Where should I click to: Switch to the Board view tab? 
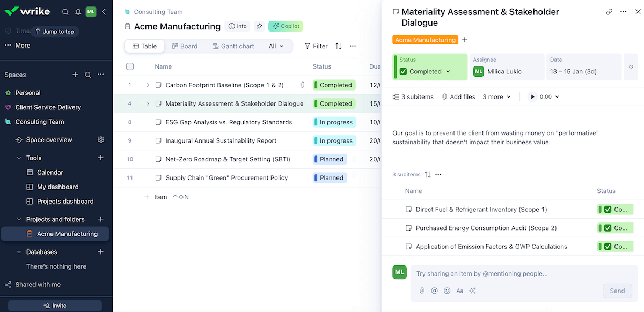point(185,46)
